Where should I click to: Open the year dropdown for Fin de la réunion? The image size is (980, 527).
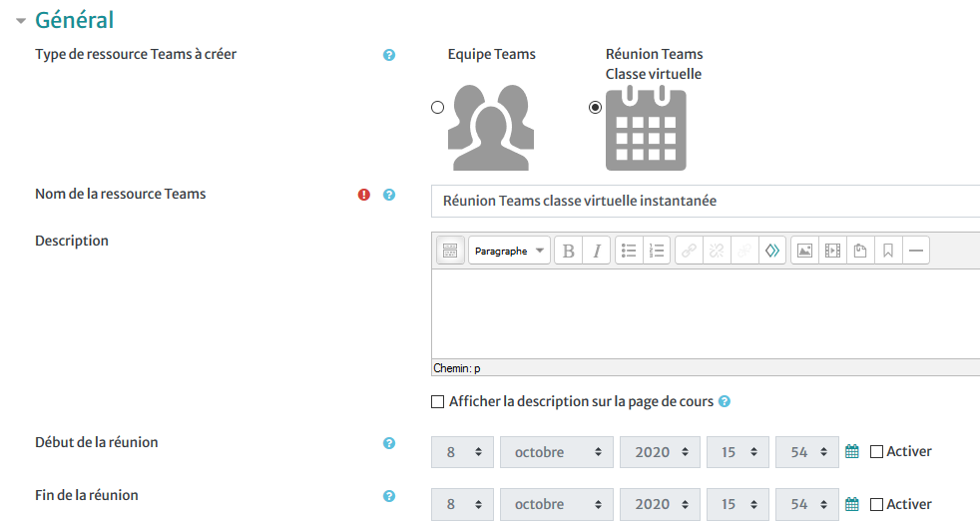tap(659, 505)
